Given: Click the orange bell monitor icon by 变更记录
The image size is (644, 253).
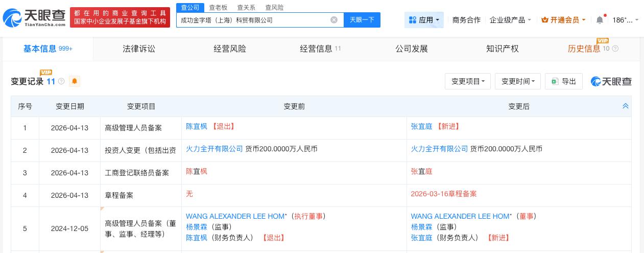Looking at the screenshot, I should tap(75, 81).
